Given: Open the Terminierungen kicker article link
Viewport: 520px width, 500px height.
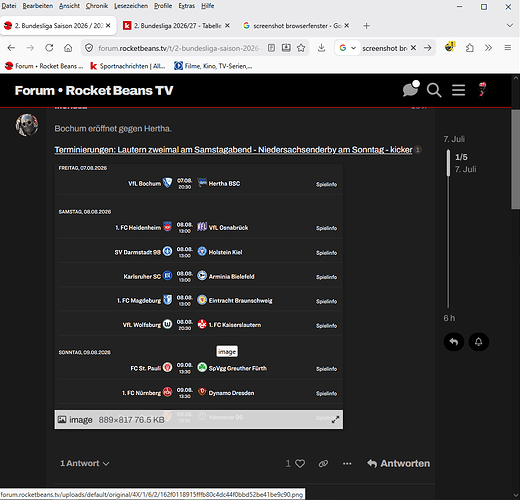Looking at the screenshot, I should (x=233, y=150).
